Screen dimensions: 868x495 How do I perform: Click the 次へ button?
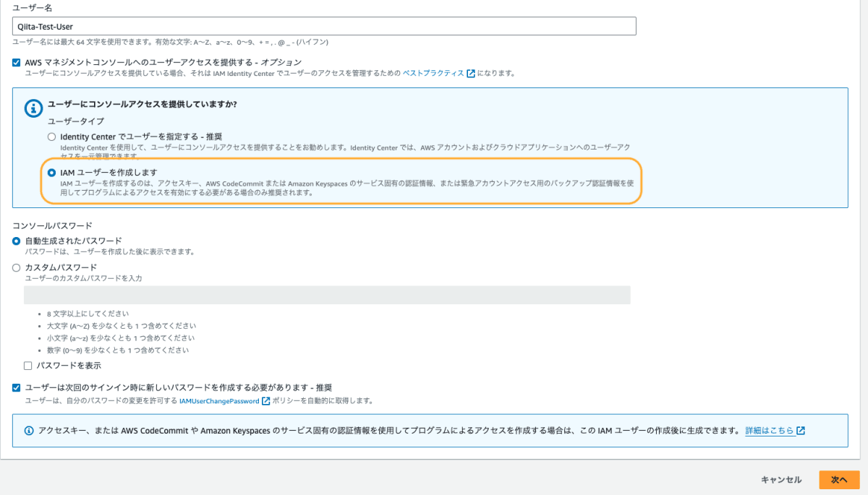(x=841, y=479)
